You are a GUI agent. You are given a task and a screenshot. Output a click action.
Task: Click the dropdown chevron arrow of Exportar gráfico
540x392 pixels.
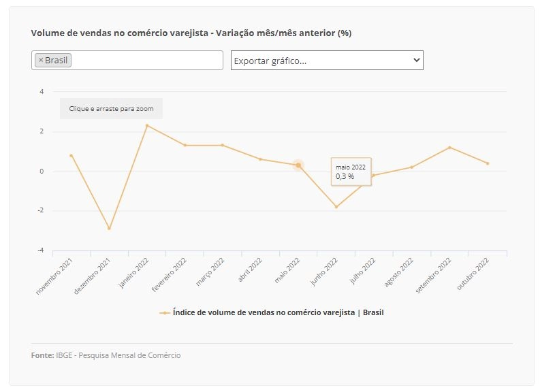click(416, 60)
